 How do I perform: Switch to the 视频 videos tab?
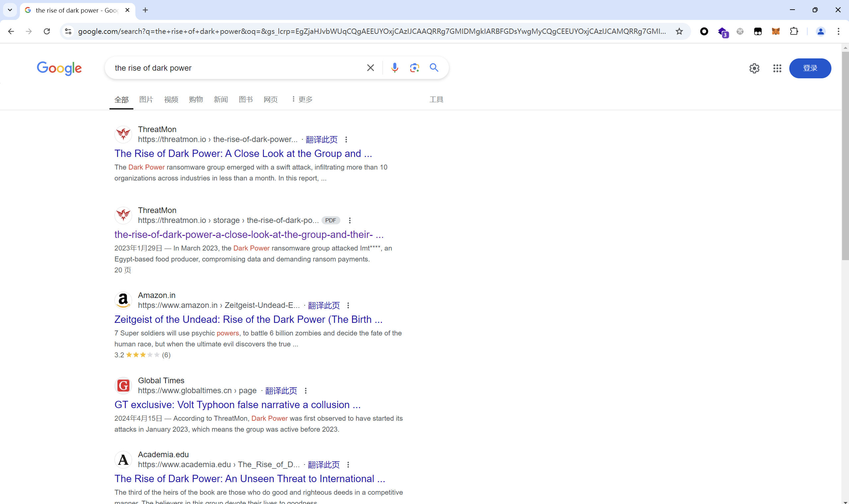coord(171,100)
